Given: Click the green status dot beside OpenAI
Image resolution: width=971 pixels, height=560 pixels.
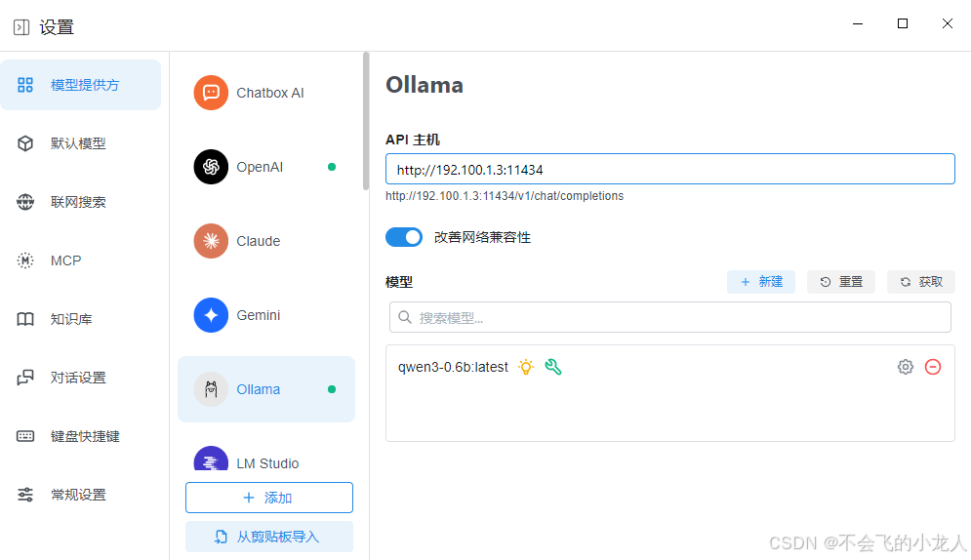Looking at the screenshot, I should click(332, 167).
